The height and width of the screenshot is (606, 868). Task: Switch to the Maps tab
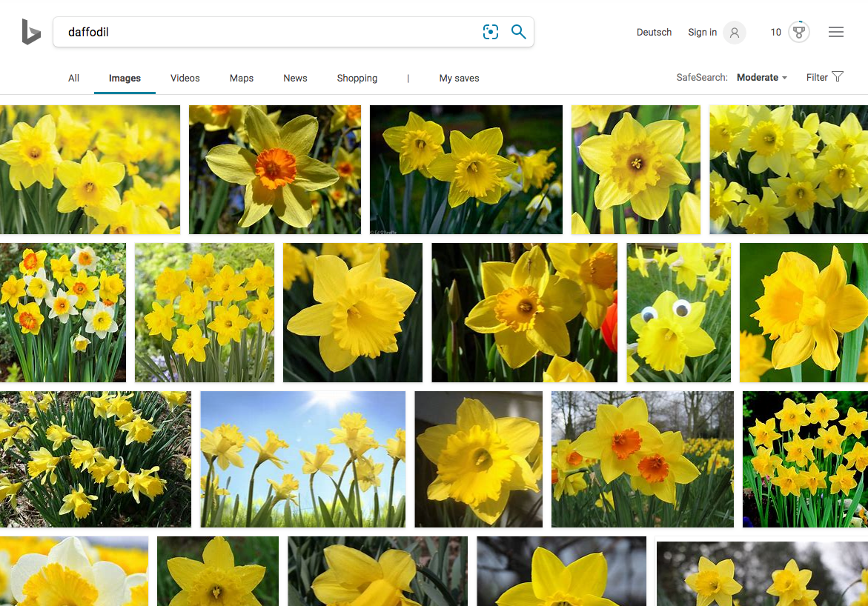(242, 78)
